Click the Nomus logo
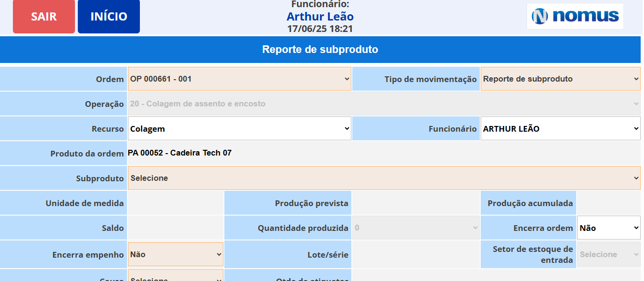Viewport: 644px width, 281px height. (x=575, y=16)
